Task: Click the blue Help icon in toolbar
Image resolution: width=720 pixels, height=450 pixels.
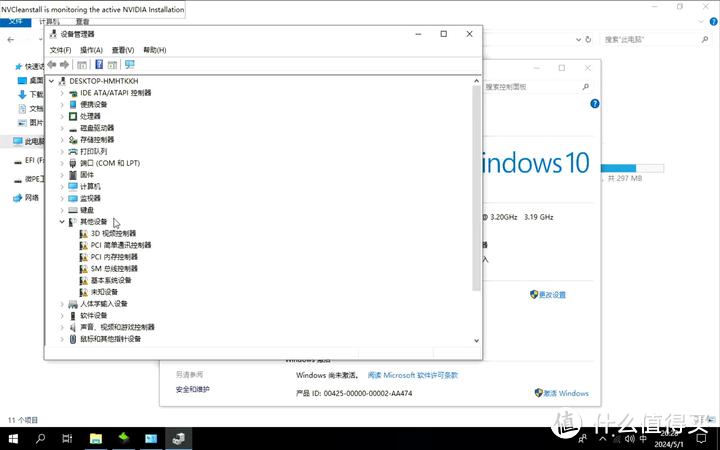Action: pyautogui.click(x=98, y=65)
